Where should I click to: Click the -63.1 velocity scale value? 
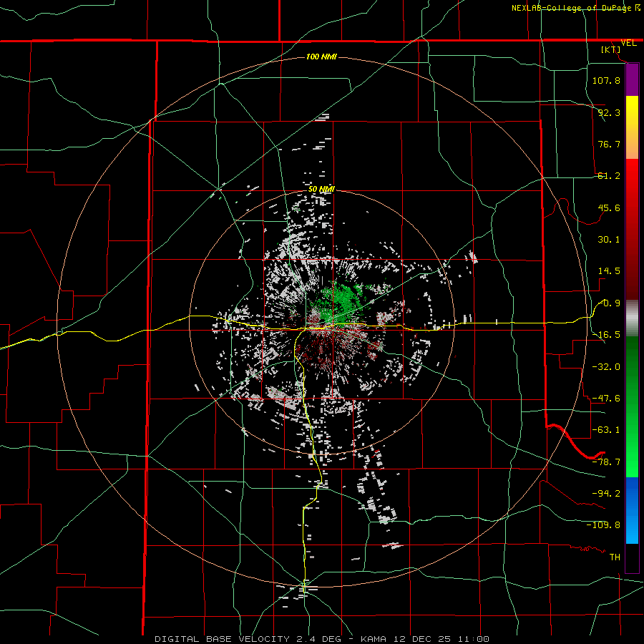tap(606, 430)
